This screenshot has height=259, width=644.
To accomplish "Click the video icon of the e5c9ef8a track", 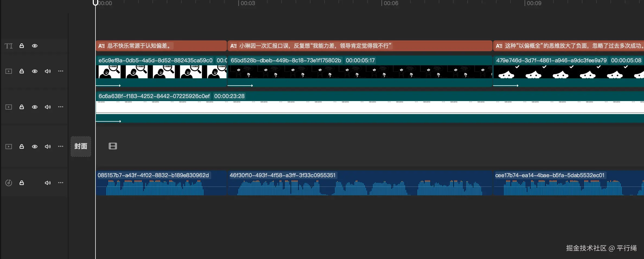I will pos(9,71).
